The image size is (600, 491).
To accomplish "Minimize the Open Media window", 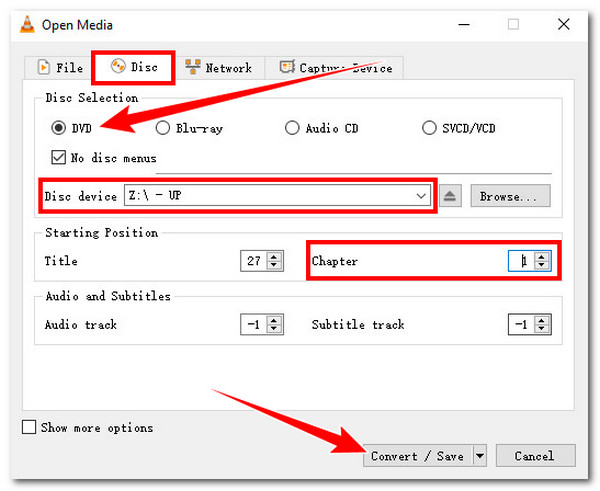I will coord(464,24).
